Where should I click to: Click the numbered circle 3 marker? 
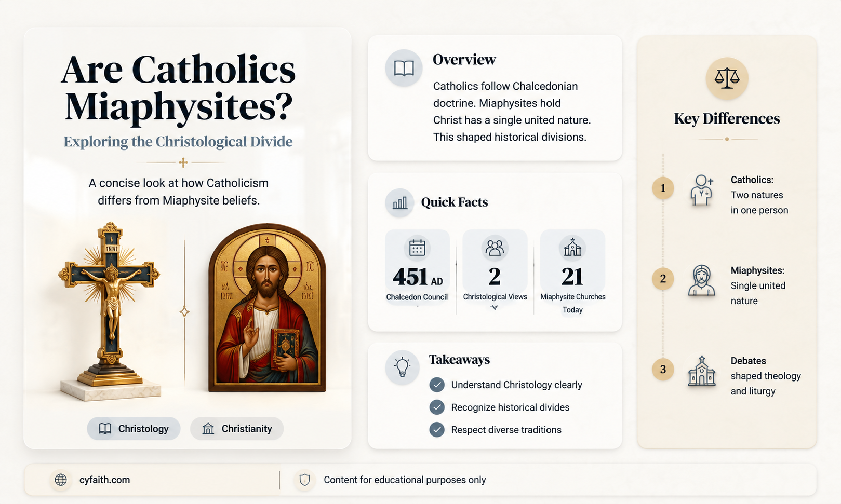[663, 370]
